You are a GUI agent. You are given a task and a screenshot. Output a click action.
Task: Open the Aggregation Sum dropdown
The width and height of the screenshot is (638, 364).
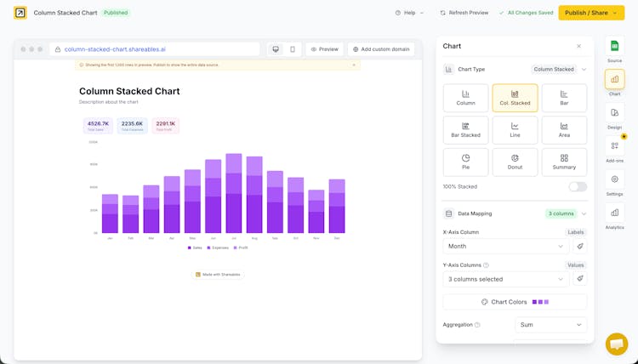[x=550, y=325]
